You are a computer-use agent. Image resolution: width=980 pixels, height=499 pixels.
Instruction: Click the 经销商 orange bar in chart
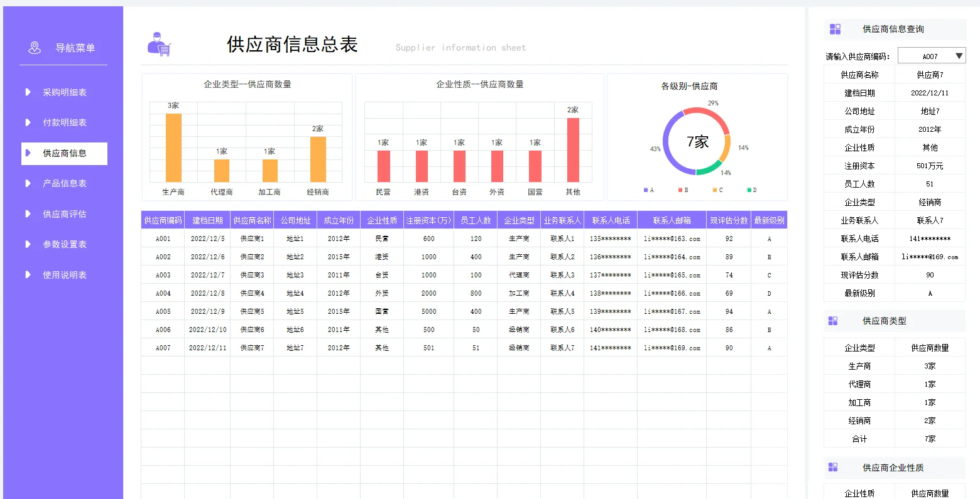318,159
